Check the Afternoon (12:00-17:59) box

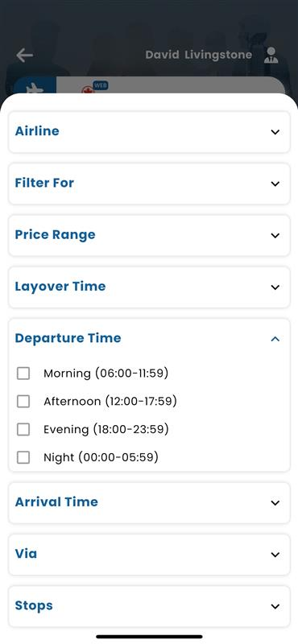tap(23, 401)
